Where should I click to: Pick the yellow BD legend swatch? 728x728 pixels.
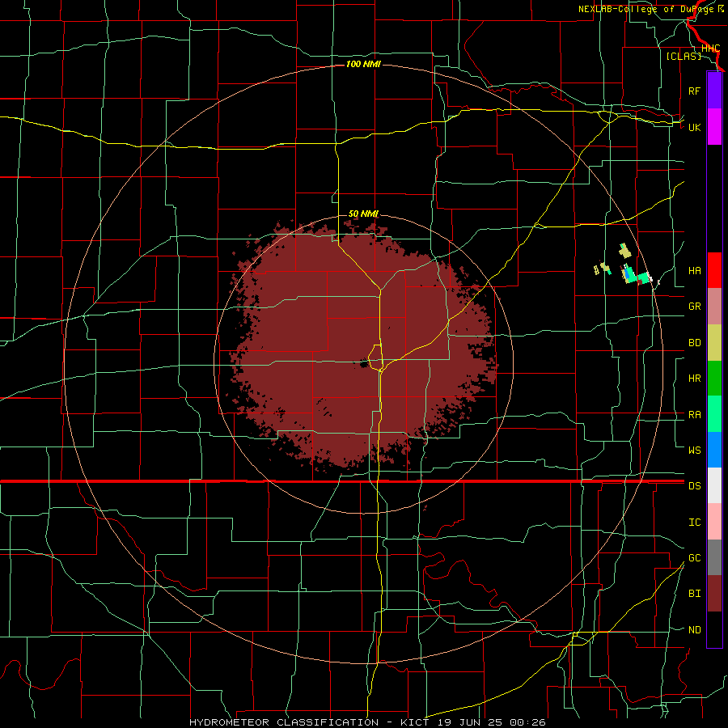click(714, 343)
